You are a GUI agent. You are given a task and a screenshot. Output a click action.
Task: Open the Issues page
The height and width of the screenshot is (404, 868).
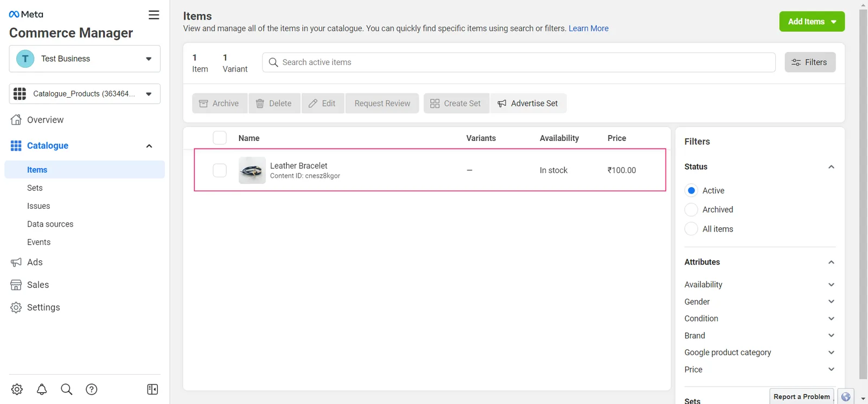coord(39,206)
